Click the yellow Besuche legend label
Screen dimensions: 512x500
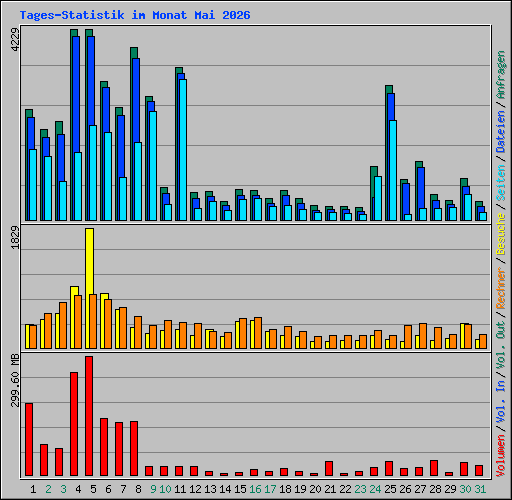pyautogui.click(x=501, y=234)
